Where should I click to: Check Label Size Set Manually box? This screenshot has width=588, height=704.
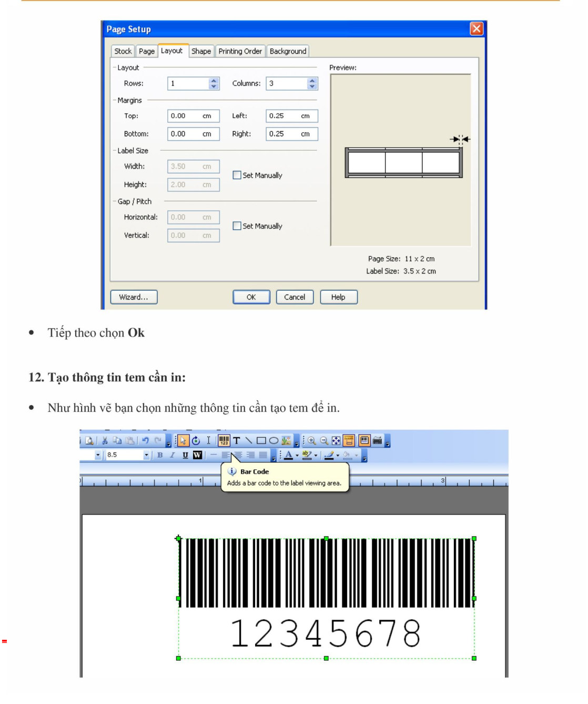coord(237,175)
